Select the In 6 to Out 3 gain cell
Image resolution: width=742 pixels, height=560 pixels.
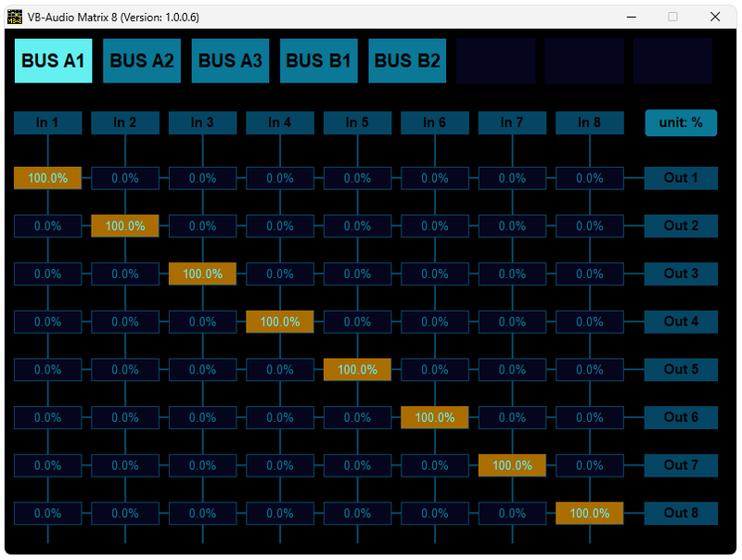click(435, 274)
